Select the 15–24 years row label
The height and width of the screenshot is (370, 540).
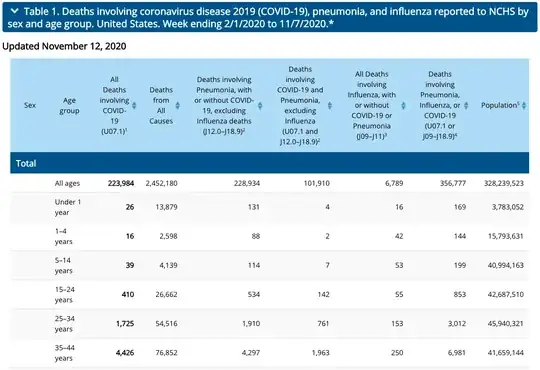click(x=64, y=295)
